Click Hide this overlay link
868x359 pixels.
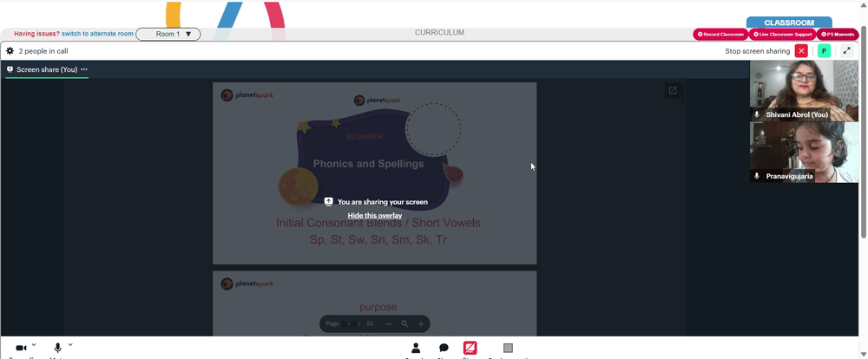(375, 215)
